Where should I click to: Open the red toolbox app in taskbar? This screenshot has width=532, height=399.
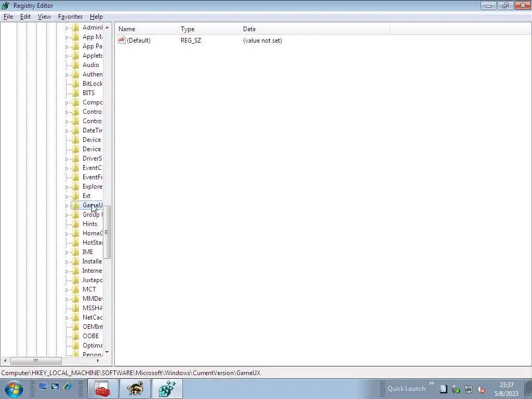coord(102,389)
